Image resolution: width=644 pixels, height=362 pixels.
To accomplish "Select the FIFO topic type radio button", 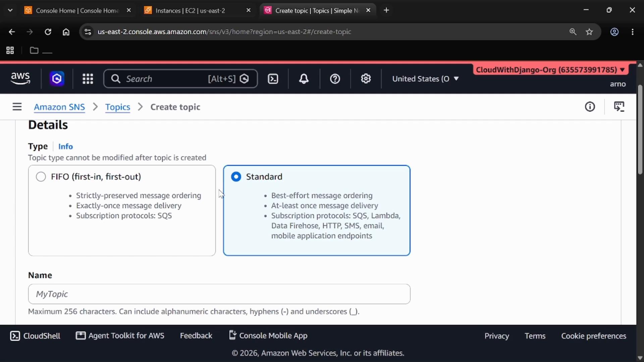I will [41, 177].
